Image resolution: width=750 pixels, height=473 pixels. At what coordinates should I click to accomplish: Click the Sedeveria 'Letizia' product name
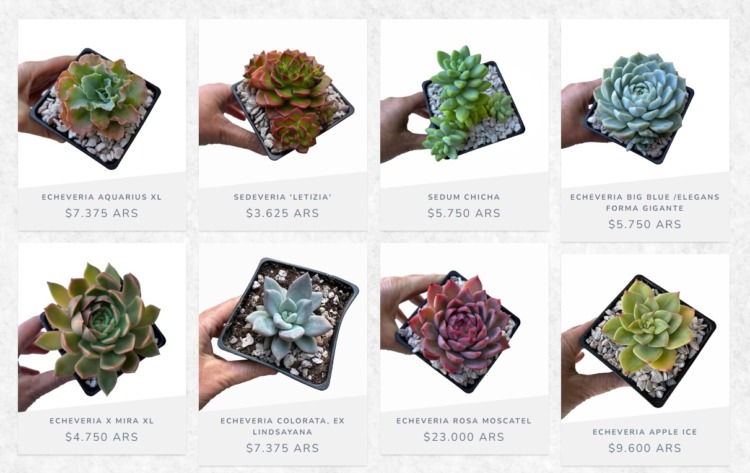(x=283, y=197)
